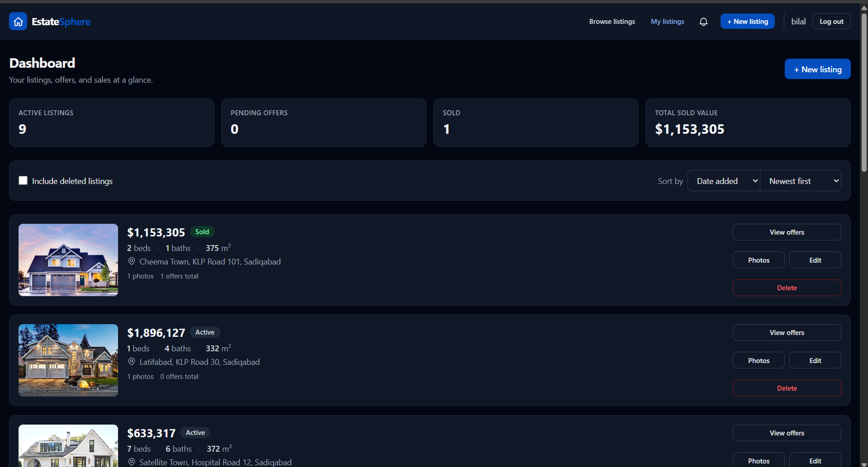Click the Cheema Town, KLP Road 101 address

coord(210,261)
